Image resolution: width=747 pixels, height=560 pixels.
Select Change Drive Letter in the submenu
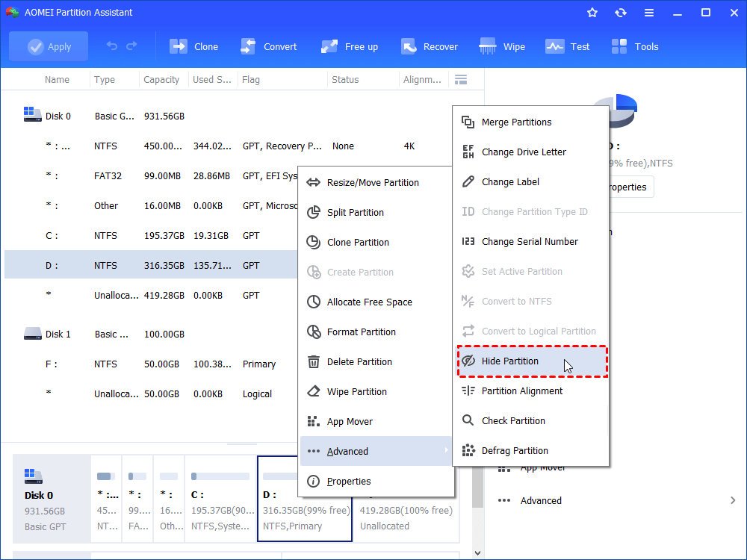tap(530, 152)
